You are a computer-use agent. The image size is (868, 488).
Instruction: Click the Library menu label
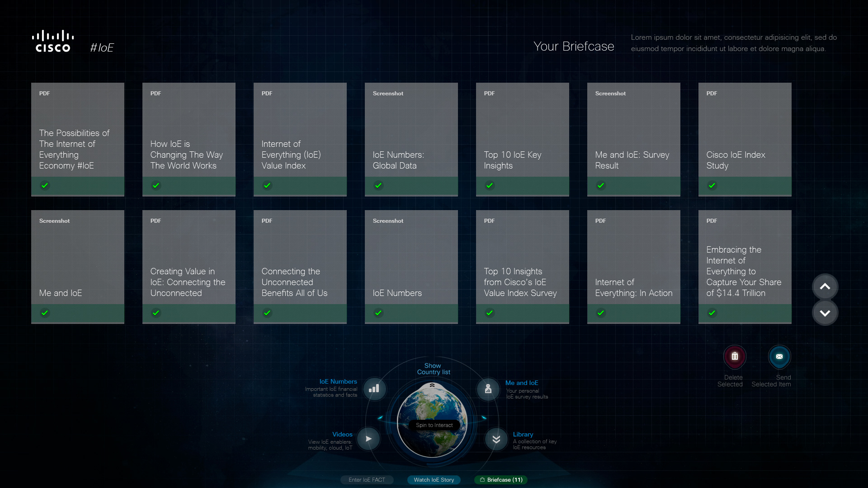pyautogui.click(x=523, y=434)
